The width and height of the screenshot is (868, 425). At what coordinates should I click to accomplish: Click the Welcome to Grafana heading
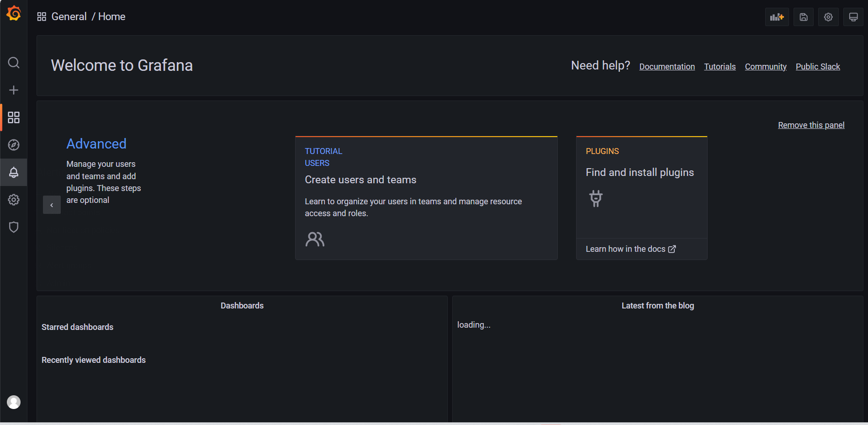(122, 65)
